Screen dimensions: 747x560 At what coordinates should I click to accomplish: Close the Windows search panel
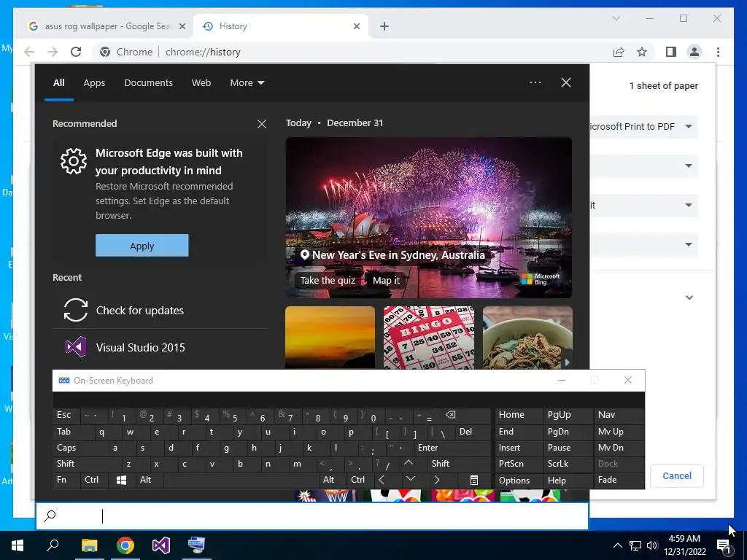(566, 82)
